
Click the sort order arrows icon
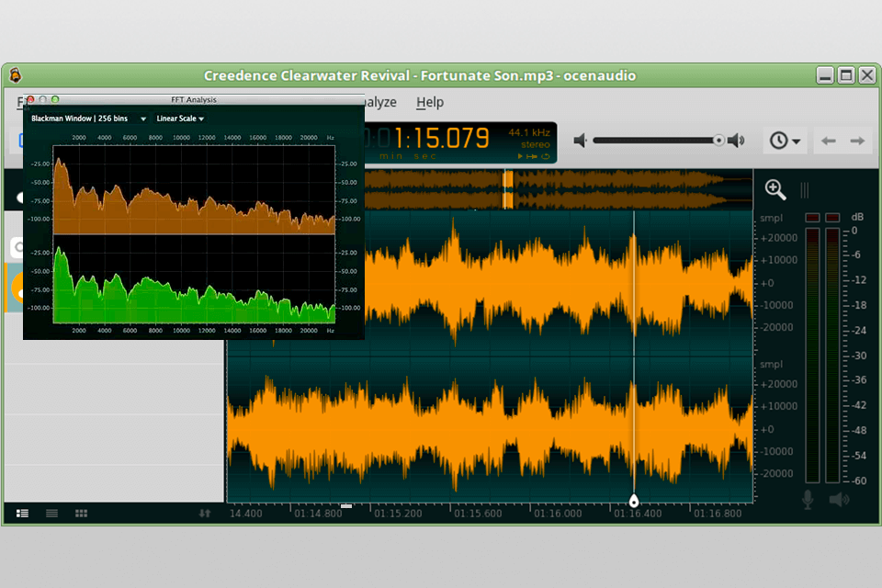click(x=205, y=514)
